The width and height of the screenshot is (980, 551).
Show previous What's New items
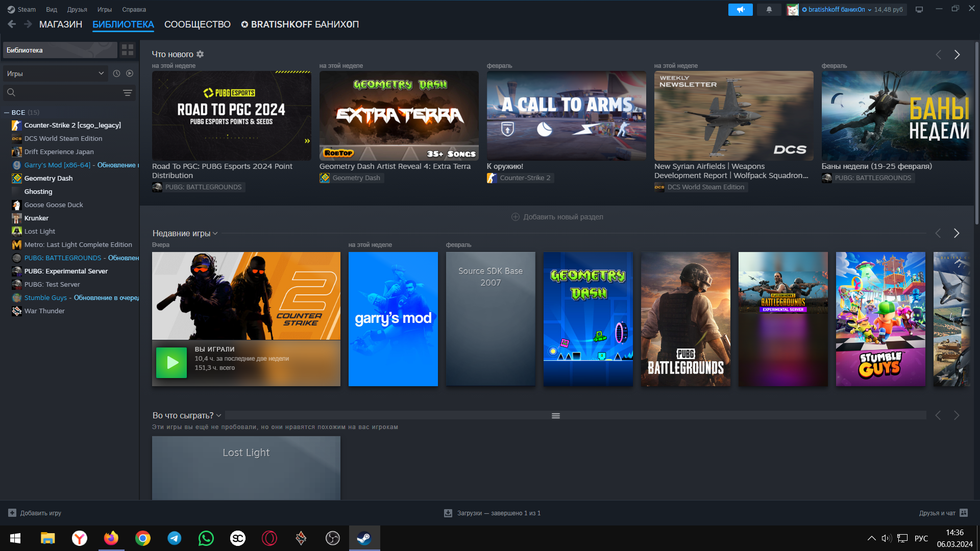click(x=938, y=55)
